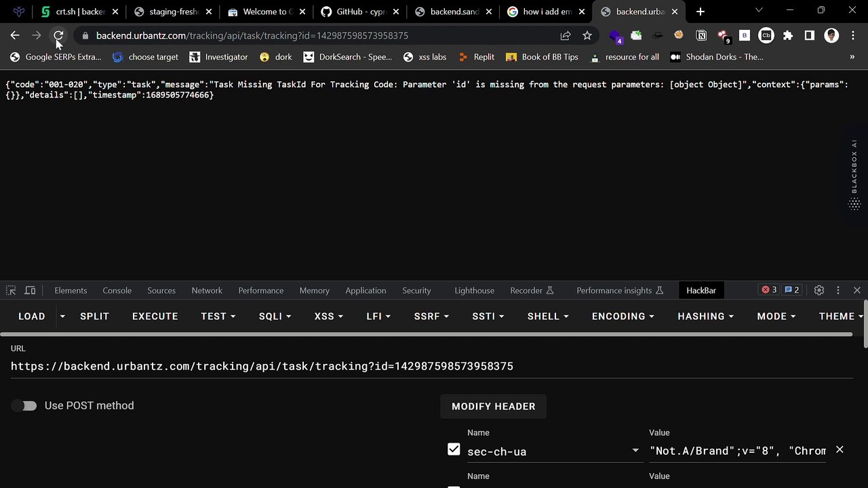Switch to the Lighthouse tab
The image size is (868, 488).
click(x=474, y=290)
